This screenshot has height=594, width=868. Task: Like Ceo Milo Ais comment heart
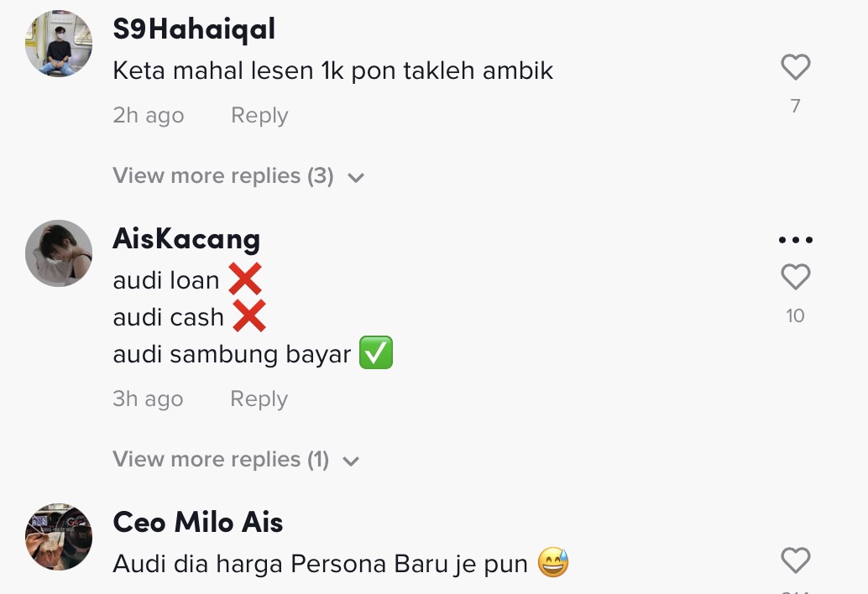(x=796, y=560)
